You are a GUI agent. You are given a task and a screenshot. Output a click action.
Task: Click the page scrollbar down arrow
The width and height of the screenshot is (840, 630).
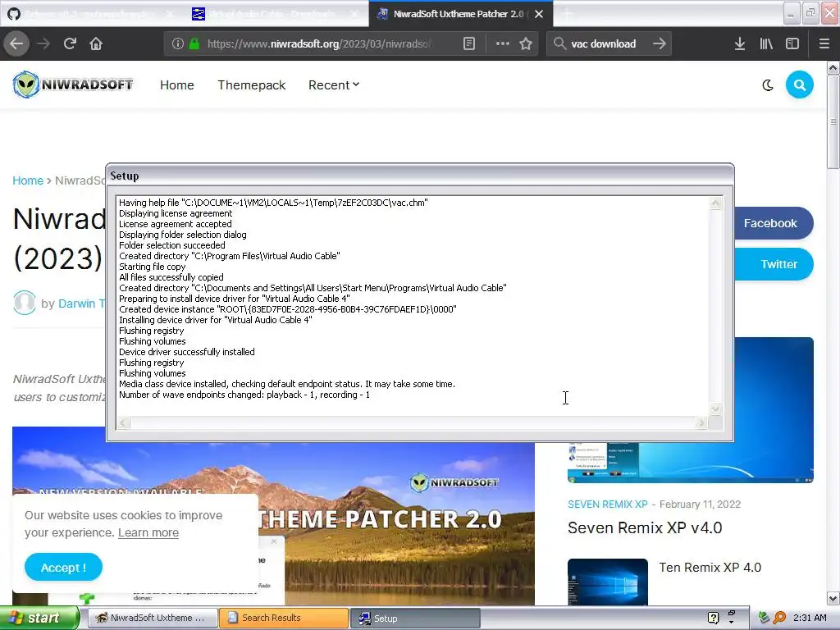click(x=833, y=598)
